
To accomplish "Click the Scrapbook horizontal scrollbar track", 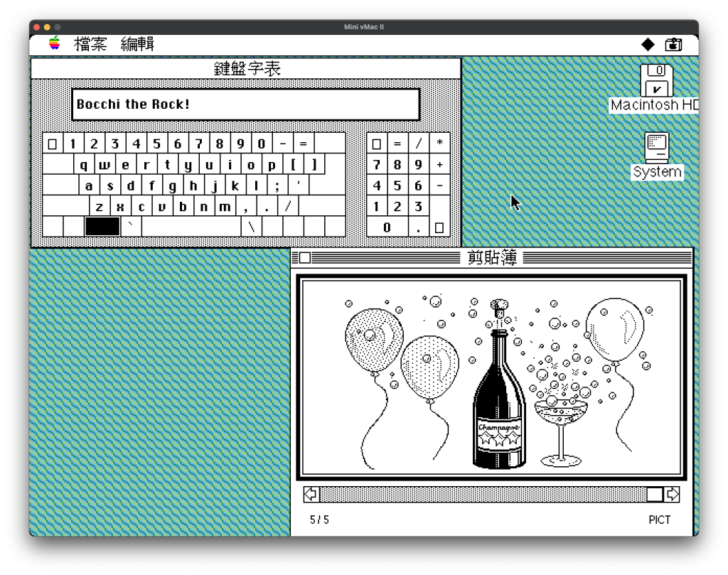I will tap(483, 494).
